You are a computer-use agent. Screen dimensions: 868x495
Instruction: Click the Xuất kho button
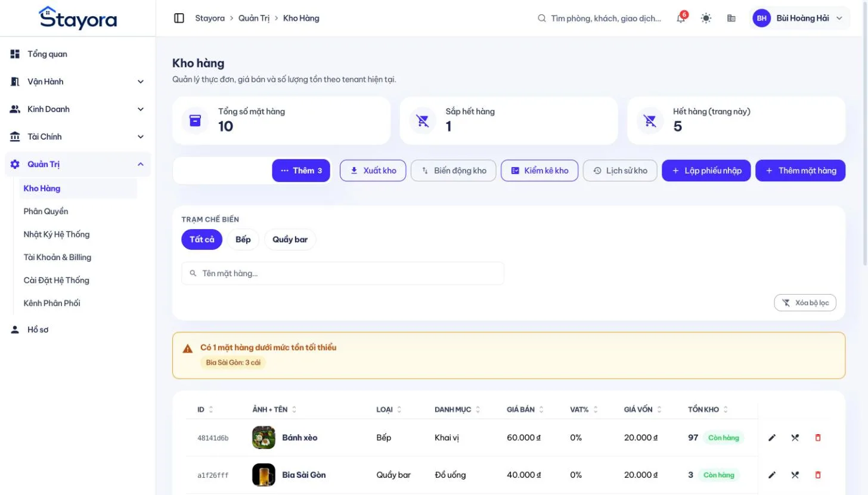coord(373,171)
